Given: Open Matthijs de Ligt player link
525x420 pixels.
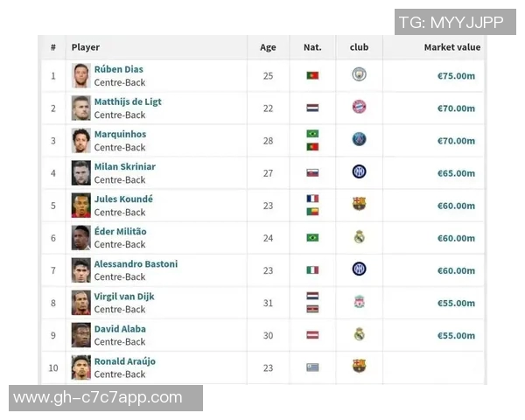Looking at the screenshot, I should pyautogui.click(x=128, y=101).
